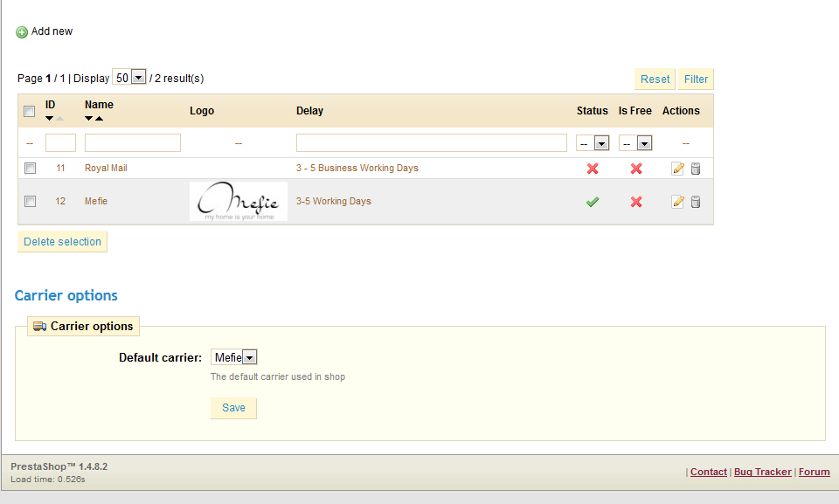Viewport: 839px width, 504px height.
Task: Edit the Royal Mail carrier via its pencil icon
Action: [677, 169]
